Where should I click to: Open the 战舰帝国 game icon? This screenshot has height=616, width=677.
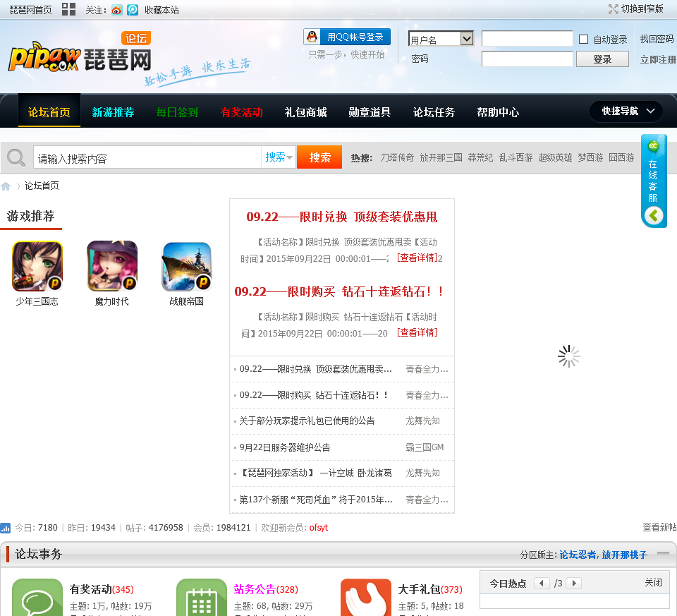(186, 266)
